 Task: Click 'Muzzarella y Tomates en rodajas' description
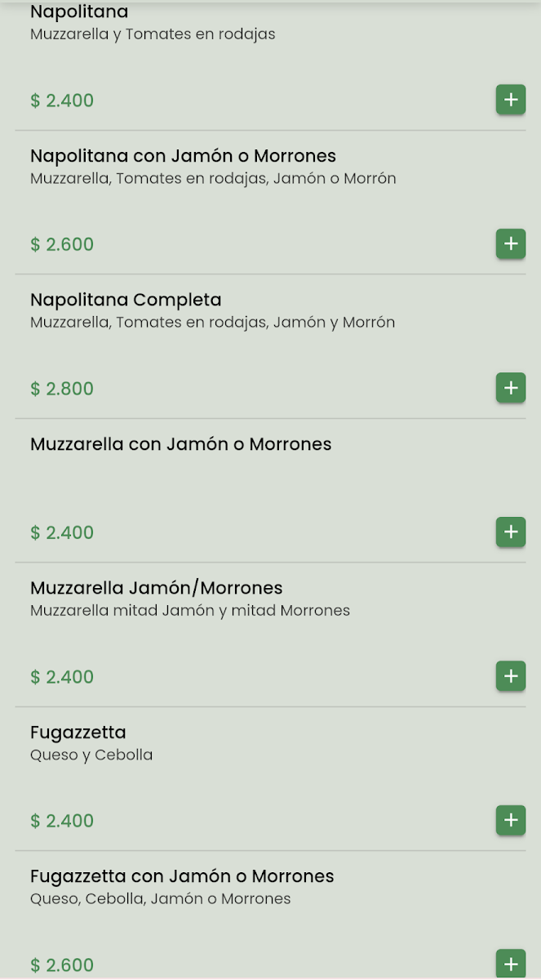pyautogui.click(x=153, y=34)
